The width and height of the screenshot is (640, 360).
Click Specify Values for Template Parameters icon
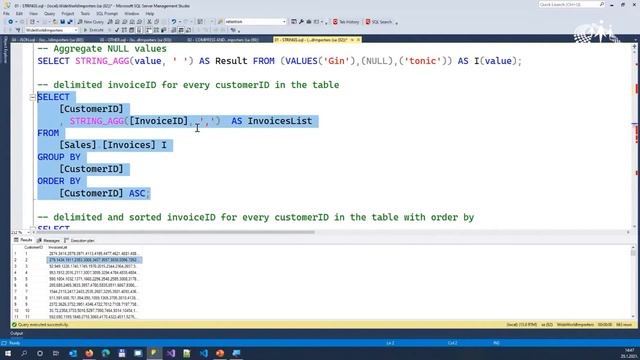tap(233, 30)
